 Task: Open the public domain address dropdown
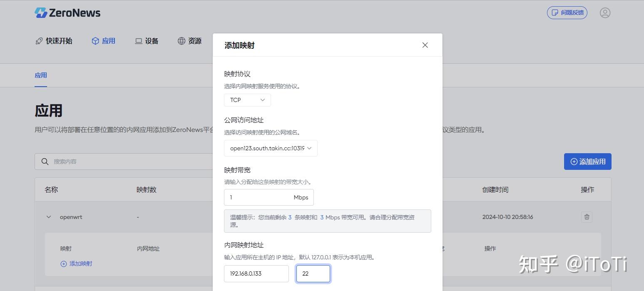pyautogui.click(x=270, y=148)
